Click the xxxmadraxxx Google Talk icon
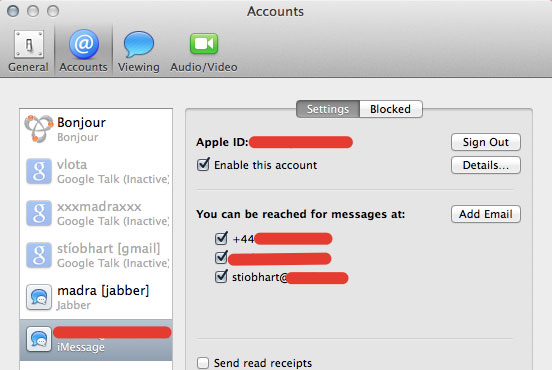Image resolution: width=552 pixels, height=370 pixels. 39,213
